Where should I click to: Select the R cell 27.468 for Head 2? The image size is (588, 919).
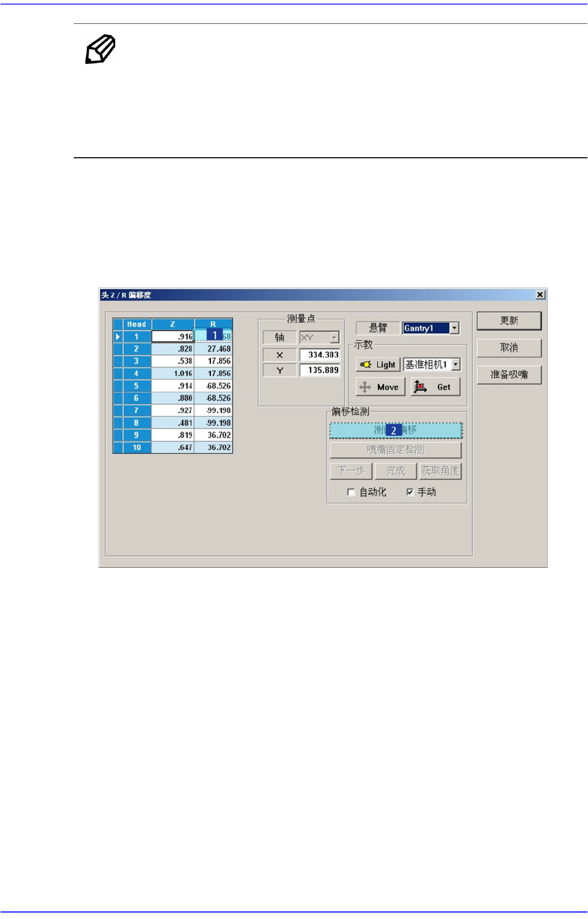pyautogui.click(x=213, y=349)
